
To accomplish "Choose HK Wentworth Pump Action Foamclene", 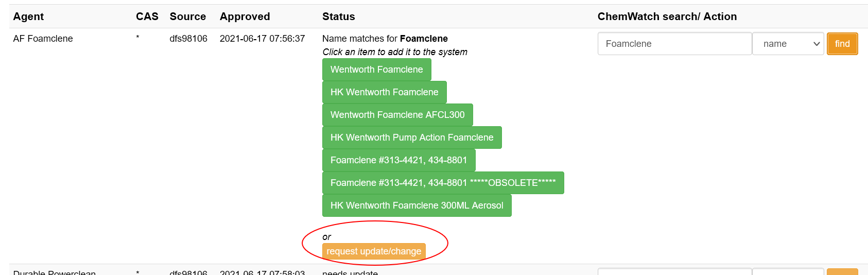I will pyautogui.click(x=411, y=137).
